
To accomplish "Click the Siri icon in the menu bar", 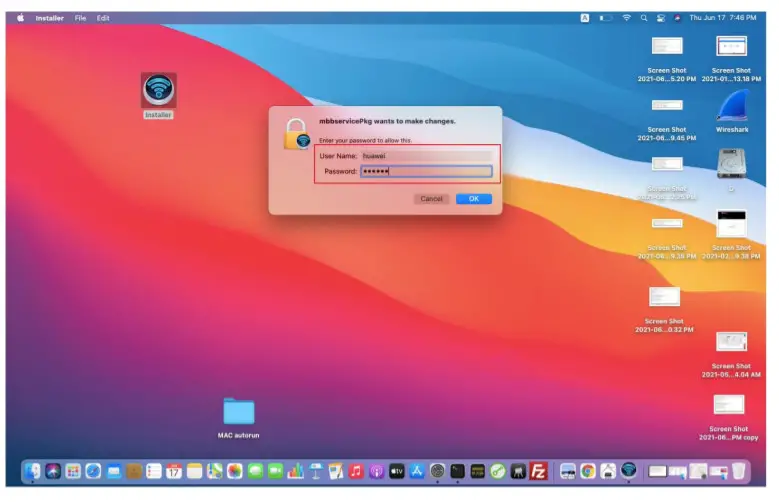I will [x=677, y=18].
